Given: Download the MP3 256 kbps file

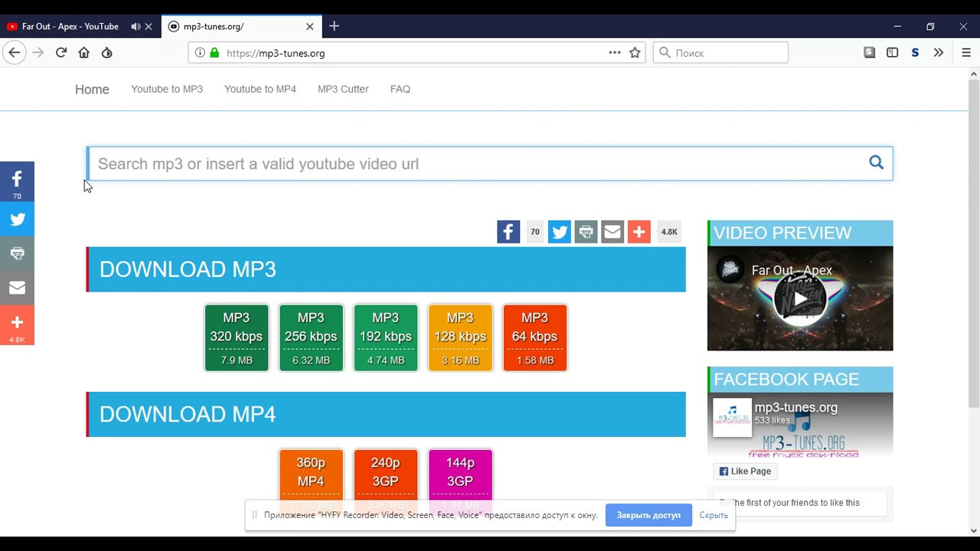Looking at the screenshot, I should pyautogui.click(x=311, y=337).
